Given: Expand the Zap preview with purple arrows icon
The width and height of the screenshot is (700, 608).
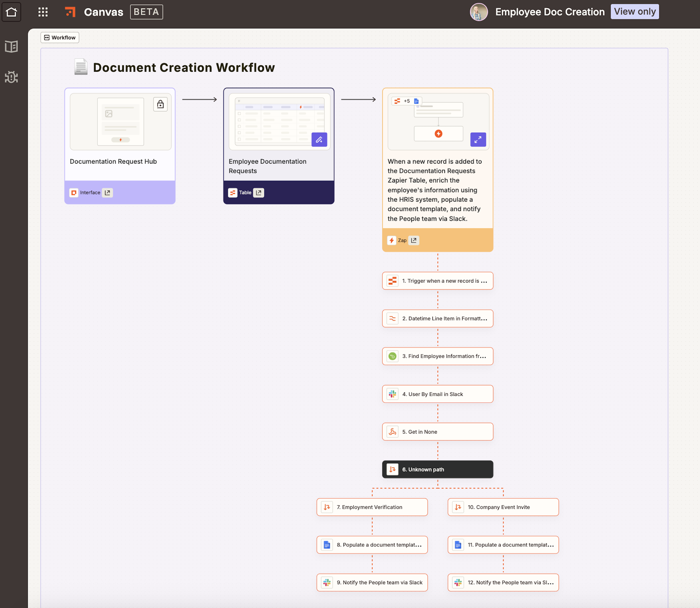Looking at the screenshot, I should coord(477,139).
